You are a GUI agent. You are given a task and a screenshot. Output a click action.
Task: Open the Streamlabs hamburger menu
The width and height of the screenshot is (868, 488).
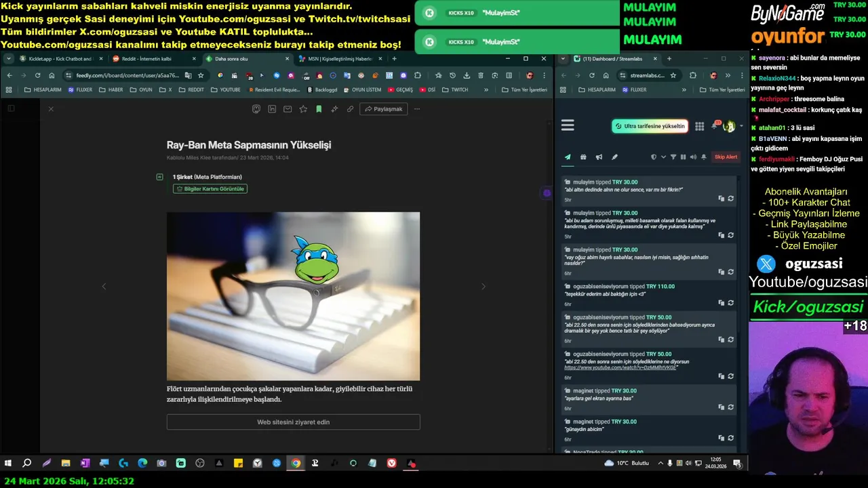568,125
